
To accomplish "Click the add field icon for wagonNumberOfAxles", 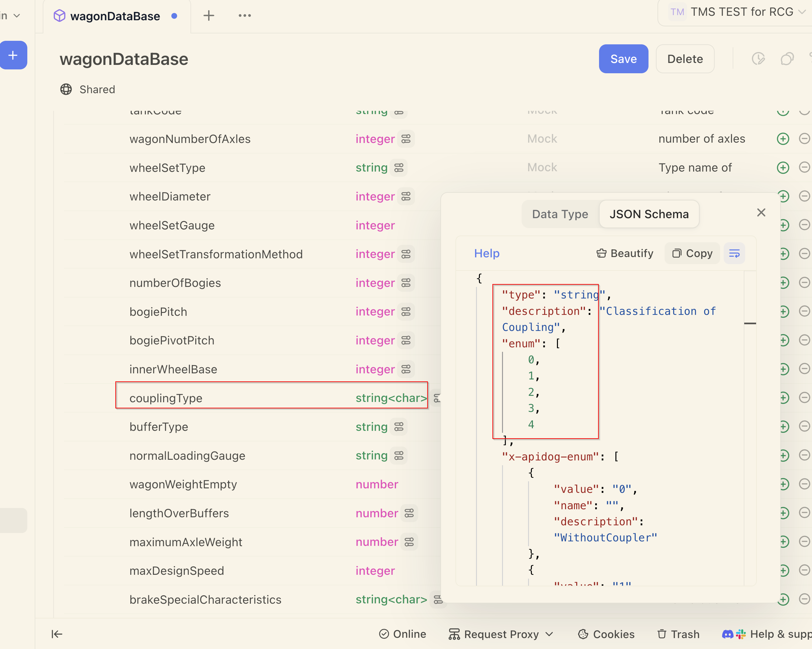I will pos(783,138).
